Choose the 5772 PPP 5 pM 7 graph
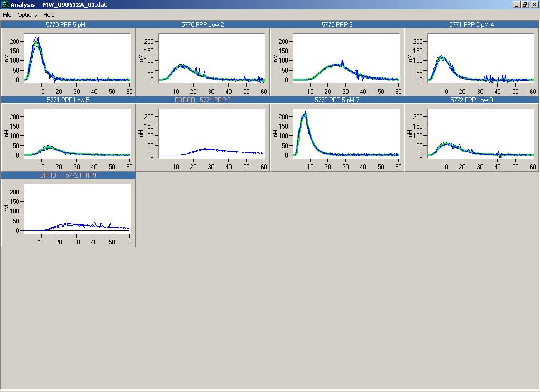This screenshot has height=392, width=540. (346, 133)
